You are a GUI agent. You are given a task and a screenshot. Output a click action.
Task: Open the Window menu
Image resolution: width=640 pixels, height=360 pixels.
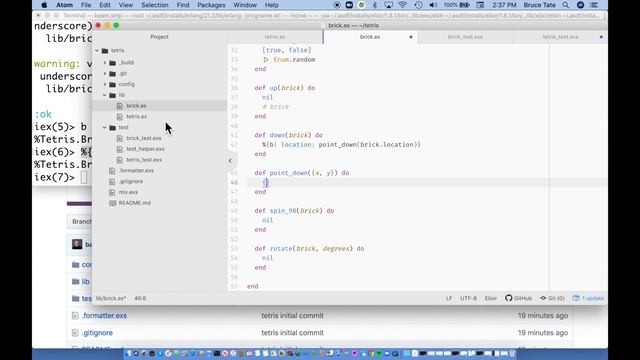tap(245, 5)
